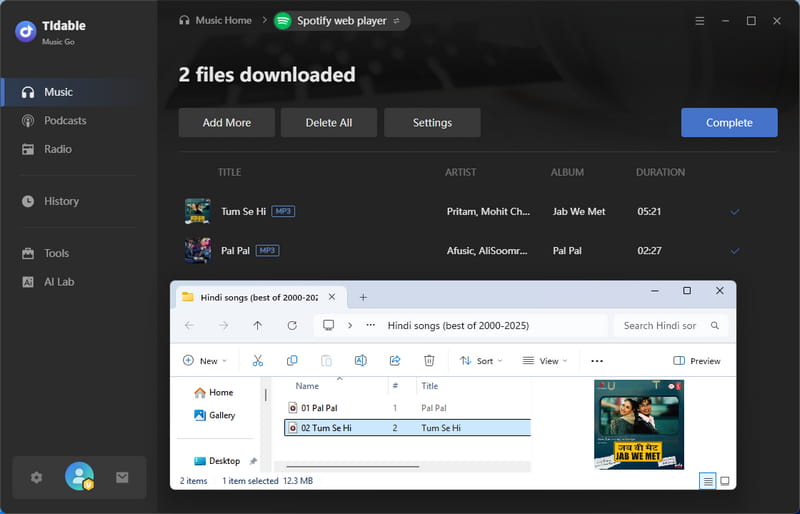Select the 02 Tum Se Hi file

click(x=407, y=428)
